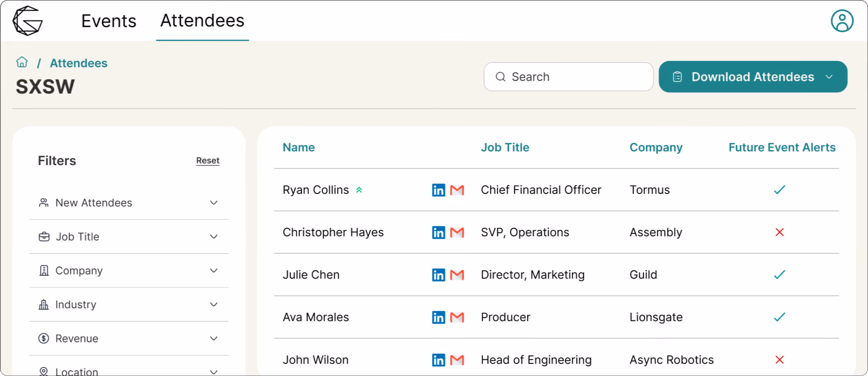Open John Wilson's LinkedIn icon
Screen dimensions: 868x376
pyautogui.click(x=438, y=360)
